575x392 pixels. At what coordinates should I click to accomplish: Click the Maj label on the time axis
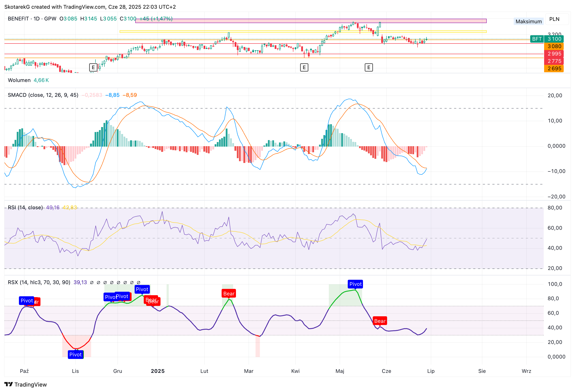point(340,371)
